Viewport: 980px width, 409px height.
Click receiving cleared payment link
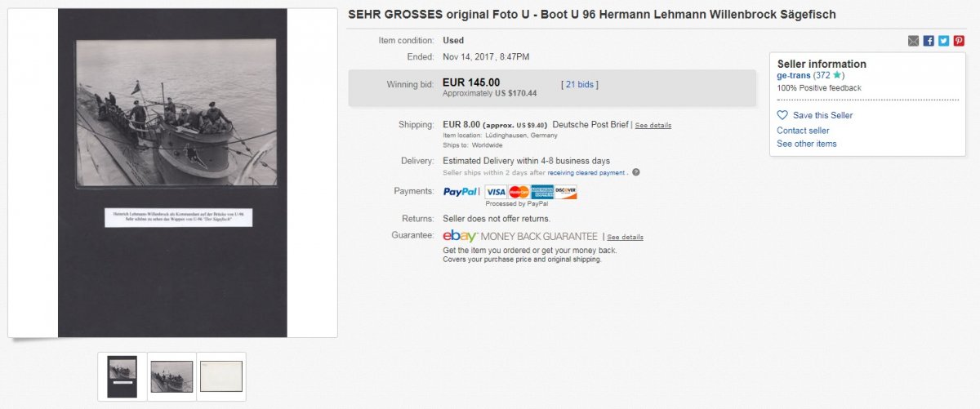coord(587,173)
